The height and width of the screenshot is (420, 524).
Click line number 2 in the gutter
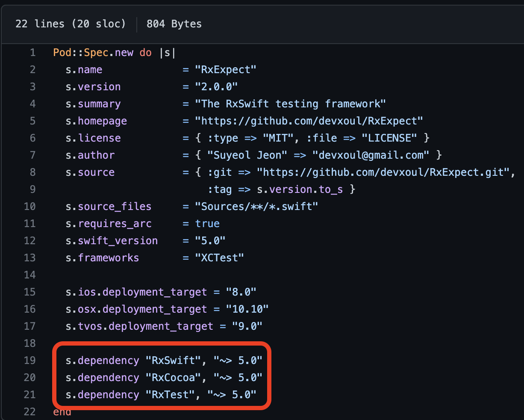[32, 70]
